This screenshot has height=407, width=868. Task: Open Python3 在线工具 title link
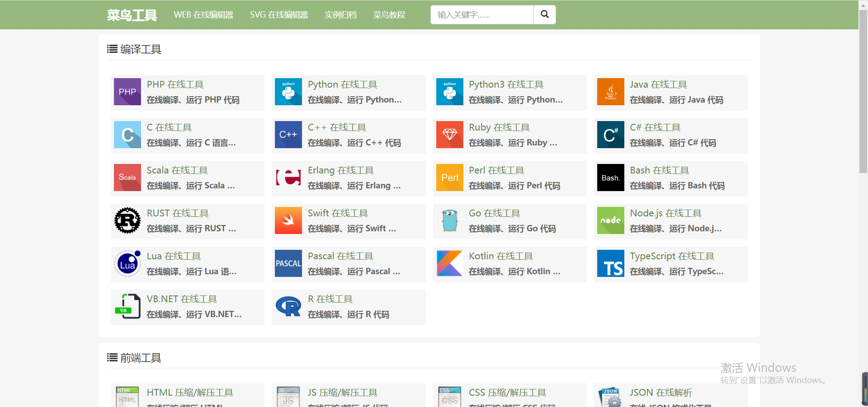[506, 84]
